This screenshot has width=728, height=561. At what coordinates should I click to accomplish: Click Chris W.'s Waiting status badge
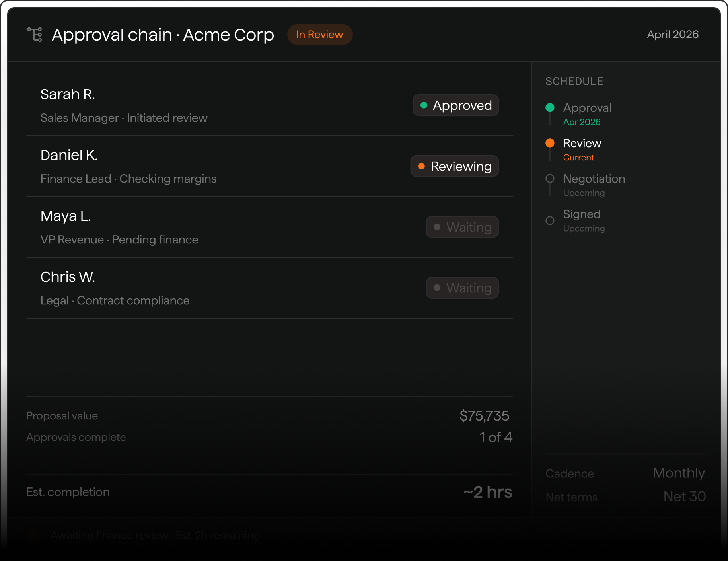462,288
